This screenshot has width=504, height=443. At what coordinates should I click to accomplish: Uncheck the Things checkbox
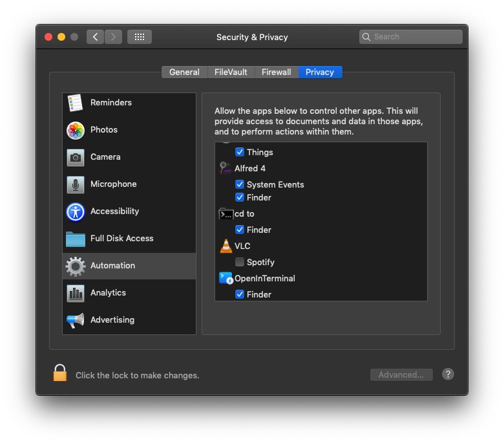[x=240, y=152]
